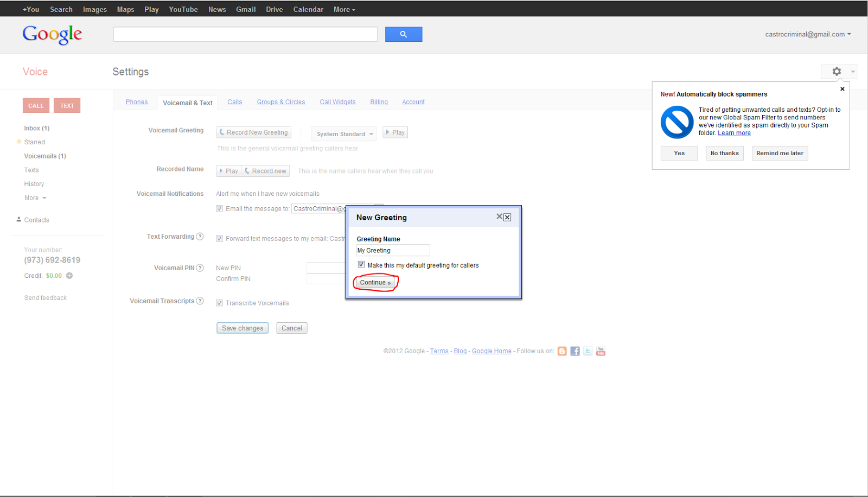868x497 pixels.
Task: Open account email dropdown
Action: pos(808,34)
